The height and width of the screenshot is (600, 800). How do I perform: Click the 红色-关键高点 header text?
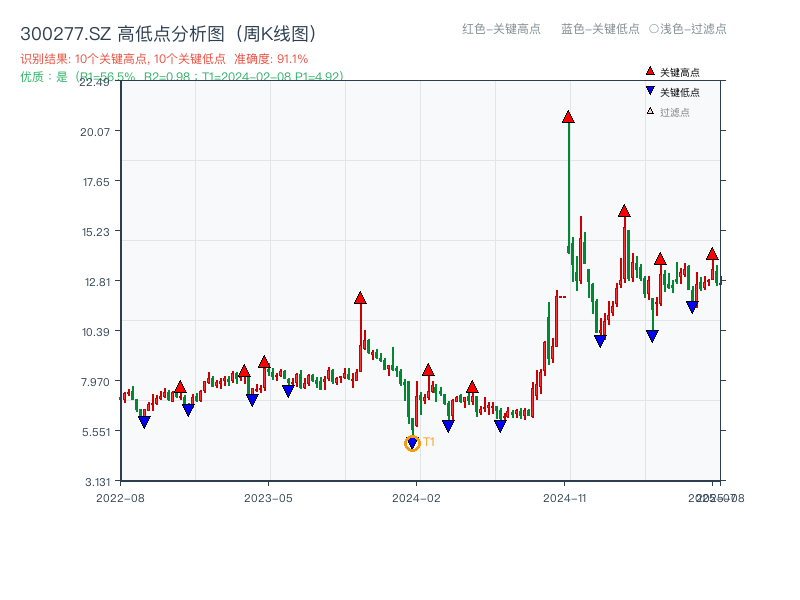(501, 29)
